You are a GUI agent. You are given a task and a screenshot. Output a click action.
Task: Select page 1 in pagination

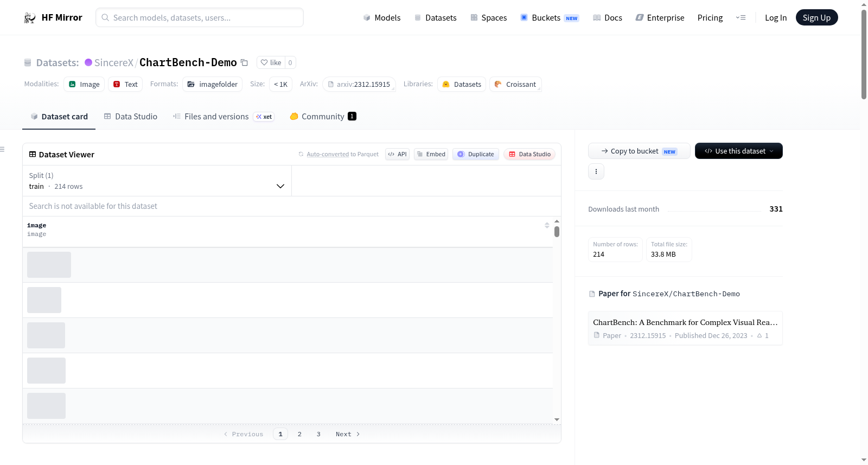point(280,434)
